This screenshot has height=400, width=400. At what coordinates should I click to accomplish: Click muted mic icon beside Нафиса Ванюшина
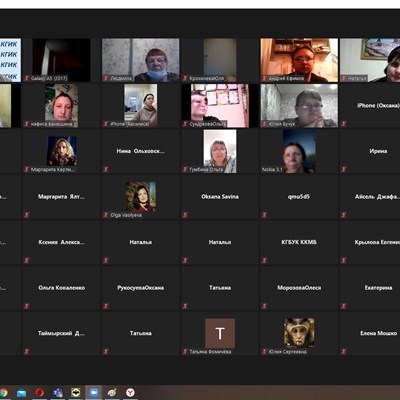click(27, 124)
